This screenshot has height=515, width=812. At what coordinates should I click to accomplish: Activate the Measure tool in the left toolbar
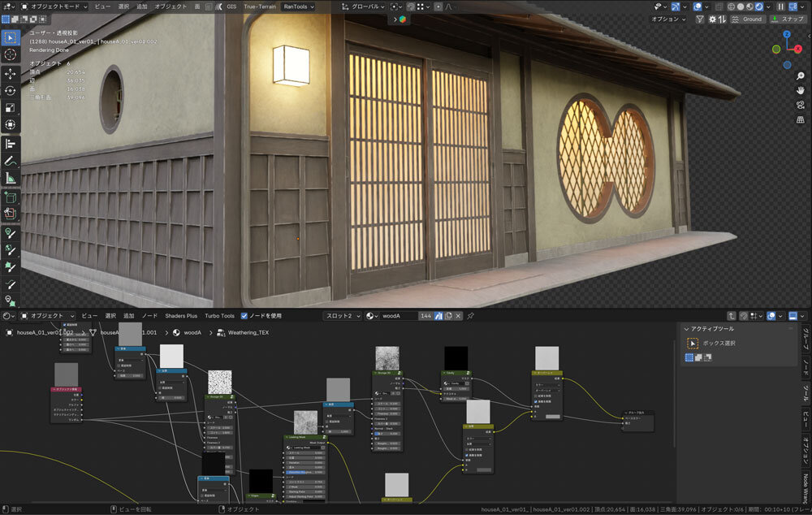(11, 178)
